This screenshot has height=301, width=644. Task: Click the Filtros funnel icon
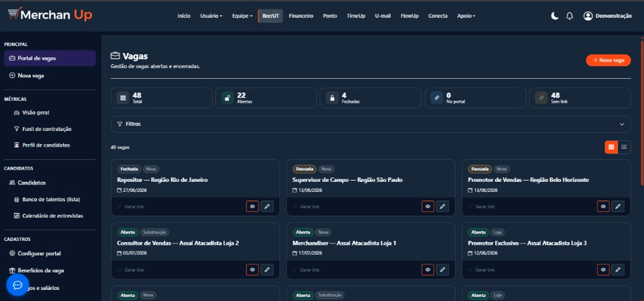[120, 124]
